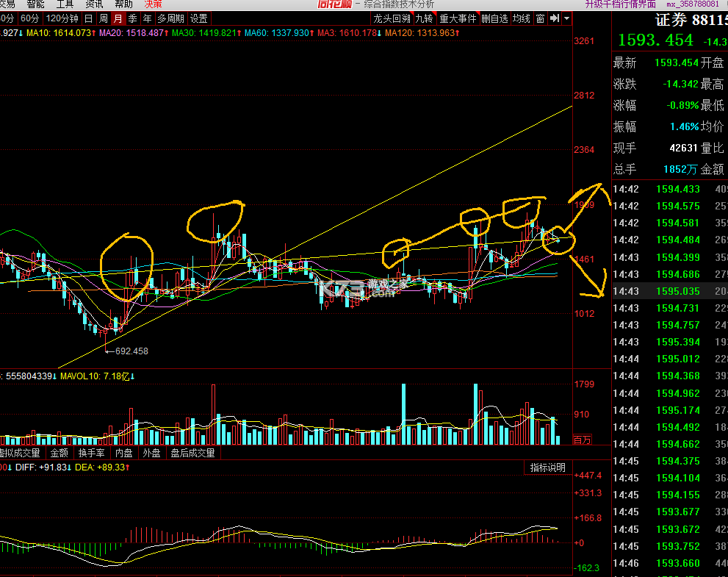Viewport: 728px width, 577px height.
Task: Click the MA10: 1614.073 indicator label
Action: tap(61, 33)
